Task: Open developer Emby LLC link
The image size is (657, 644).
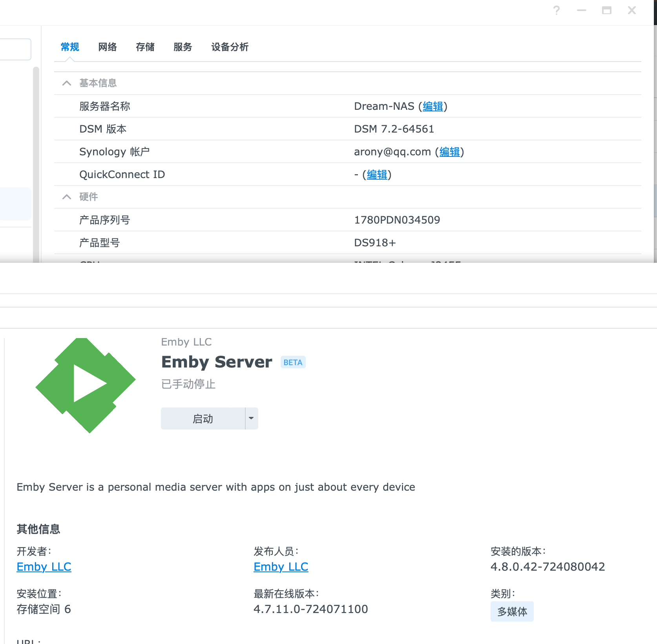Action: click(x=44, y=567)
